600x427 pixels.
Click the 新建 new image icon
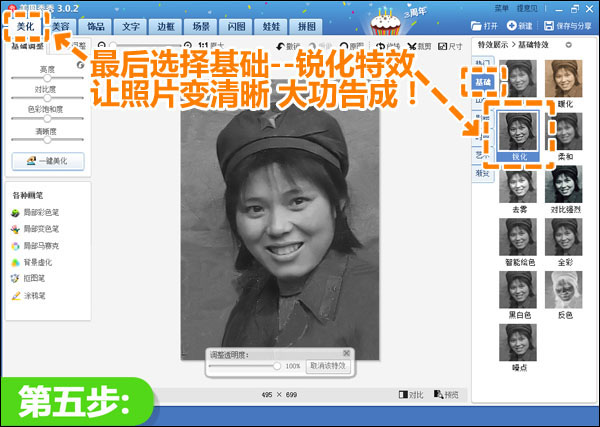coord(518,25)
